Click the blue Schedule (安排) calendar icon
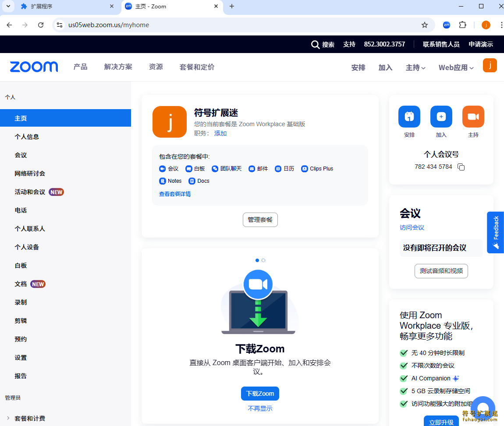The height and width of the screenshot is (426, 504). pyautogui.click(x=409, y=117)
